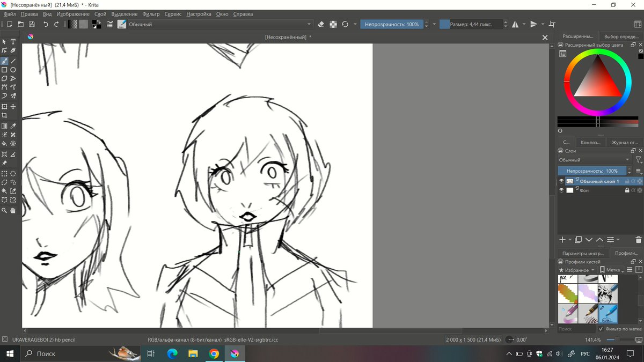Select the Freehand Brush tool

click(x=4, y=61)
